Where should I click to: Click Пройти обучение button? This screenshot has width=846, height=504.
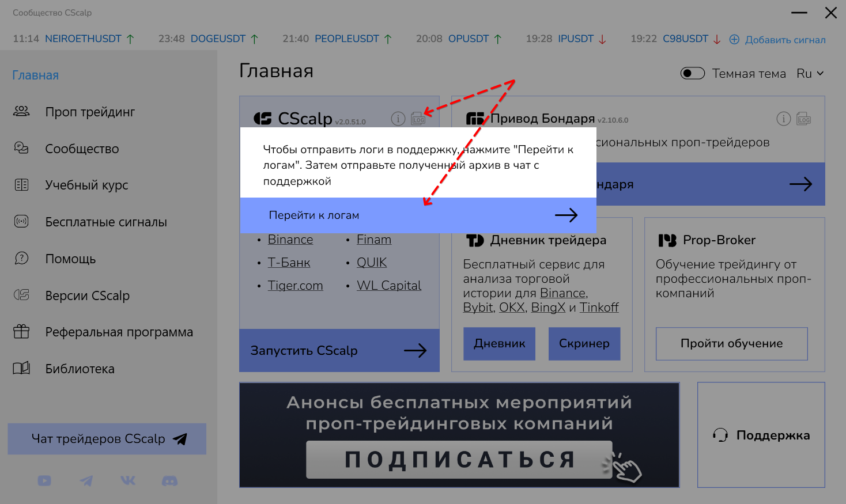(x=732, y=344)
